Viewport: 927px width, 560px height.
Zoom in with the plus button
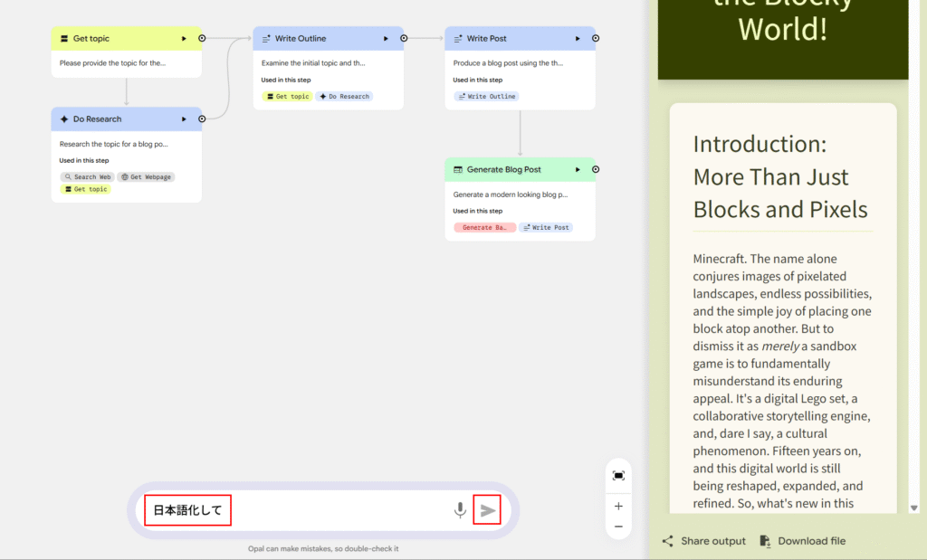(x=618, y=507)
